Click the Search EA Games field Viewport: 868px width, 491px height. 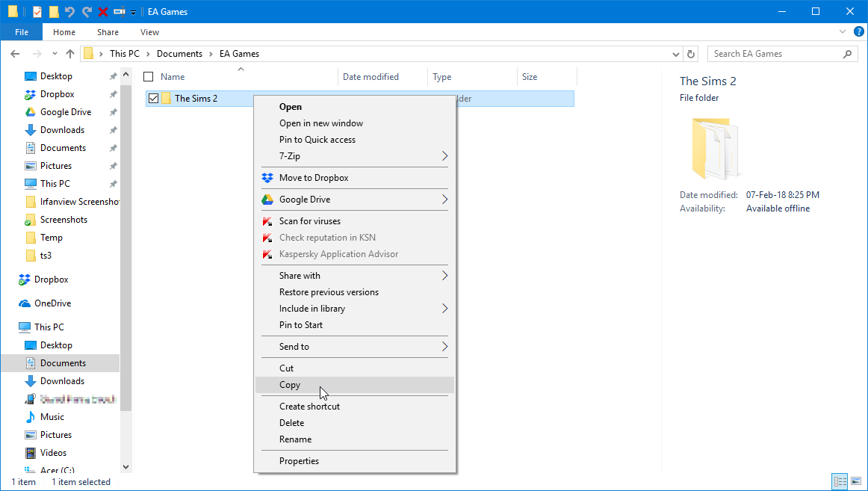pyautogui.click(x=773, y=54)
